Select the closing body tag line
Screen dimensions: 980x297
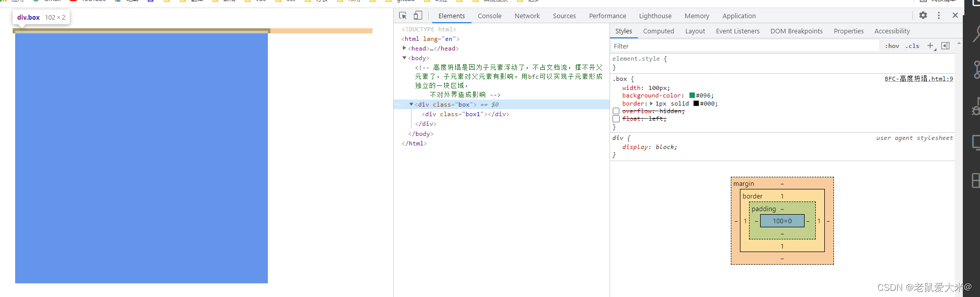(421, 134)
